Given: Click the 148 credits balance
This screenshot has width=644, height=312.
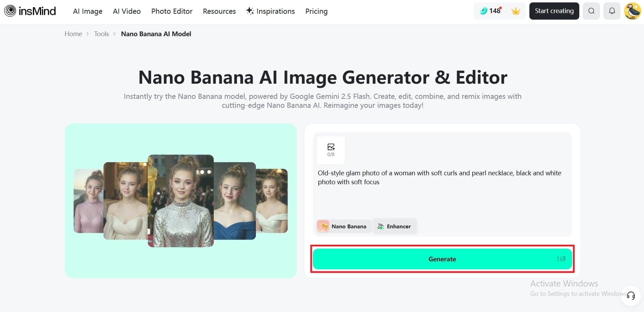Looking at the screenshot, I should click(x=490, y=11).
